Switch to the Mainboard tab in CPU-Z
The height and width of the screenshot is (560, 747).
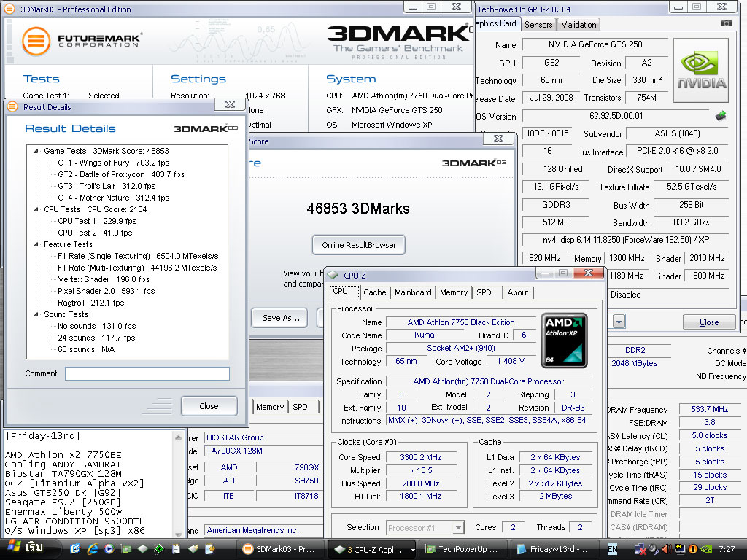pos(413,292)
